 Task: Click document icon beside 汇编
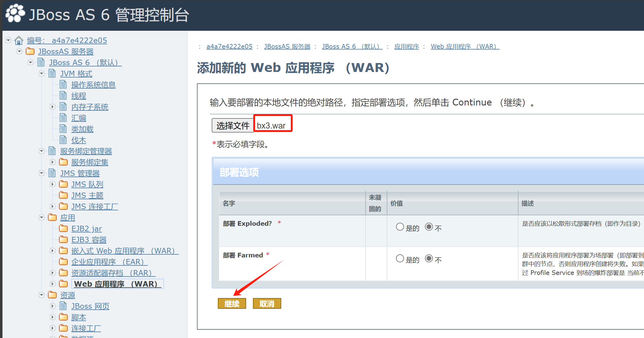63,117
